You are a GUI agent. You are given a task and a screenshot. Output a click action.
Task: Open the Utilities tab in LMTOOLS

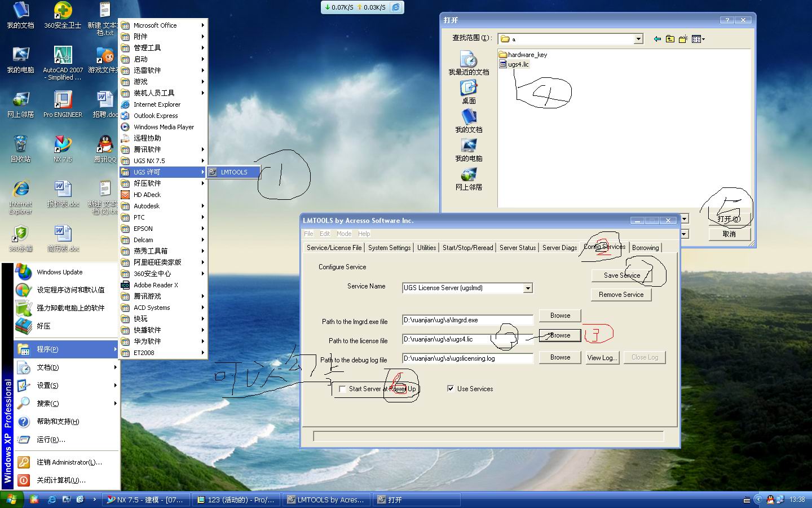click(x=426, y=248)
